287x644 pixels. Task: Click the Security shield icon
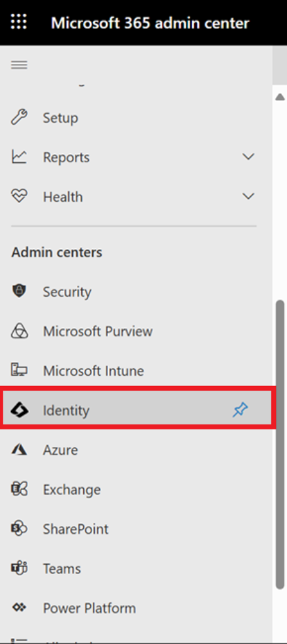click(x=19, y=291)
